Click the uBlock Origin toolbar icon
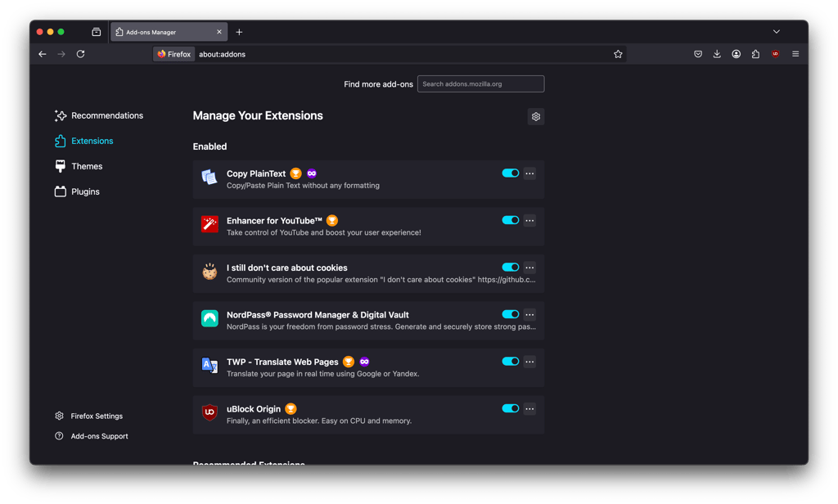 pos(776,54)
